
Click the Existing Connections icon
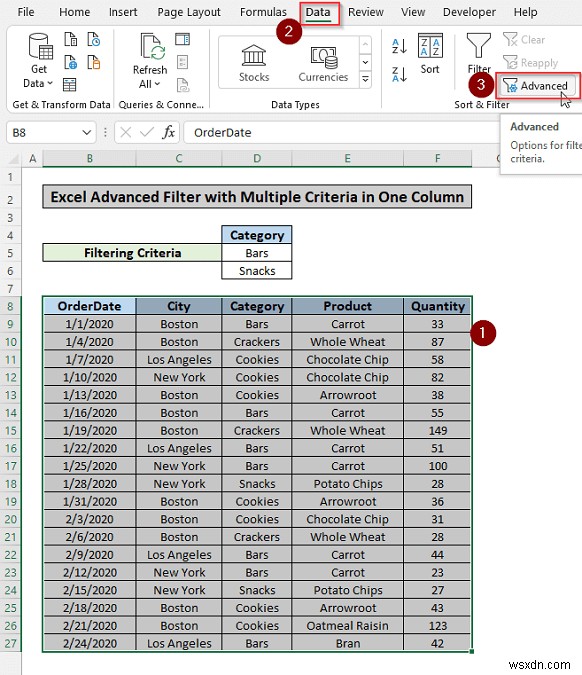point(94,62)
